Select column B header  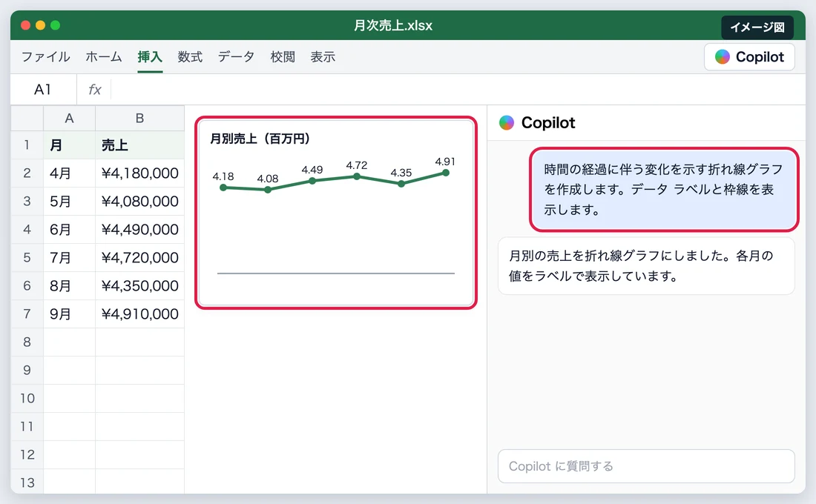tap(139, 119)
